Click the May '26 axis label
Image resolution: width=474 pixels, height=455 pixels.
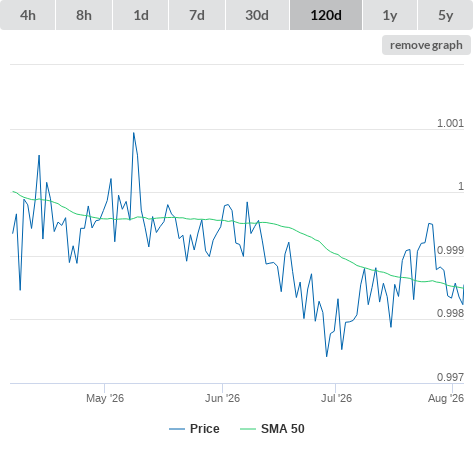click(x=105, y=398)
